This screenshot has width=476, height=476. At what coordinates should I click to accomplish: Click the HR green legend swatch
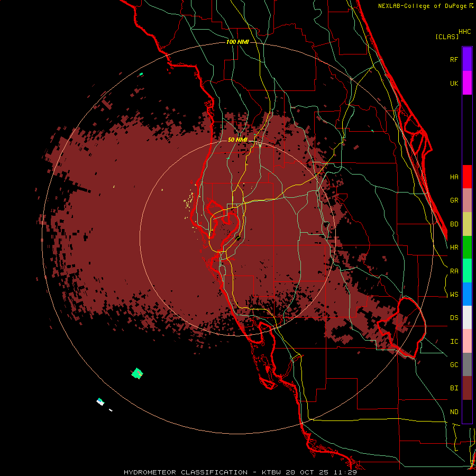[x=467, y=248]
